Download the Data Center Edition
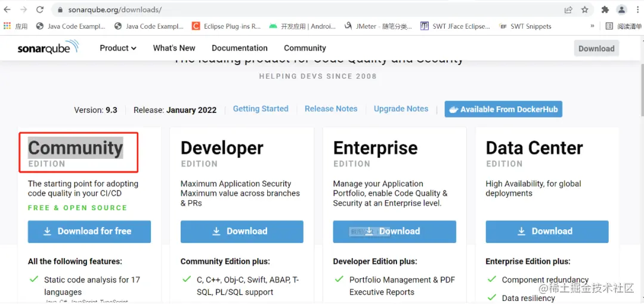Viewport: 644px width, 304px height. (547, 232)
